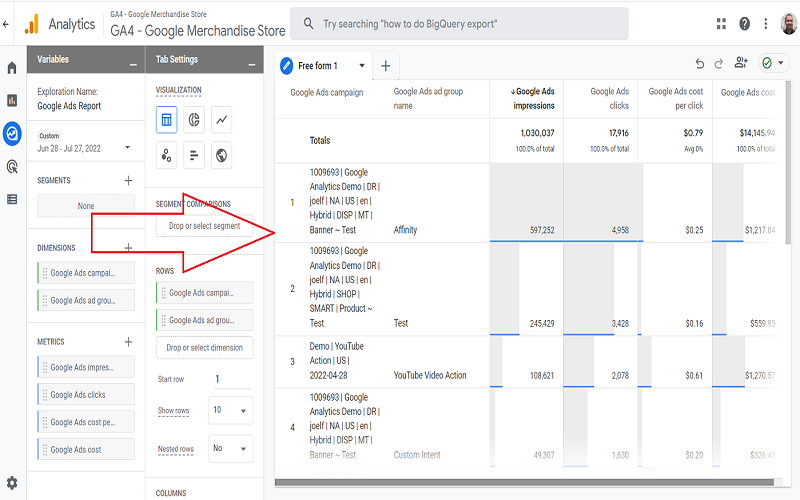The width and height of the screenshot is (800, 500).
Task: Select the Donut chart visualization icon
Action: tap(194, 120)
